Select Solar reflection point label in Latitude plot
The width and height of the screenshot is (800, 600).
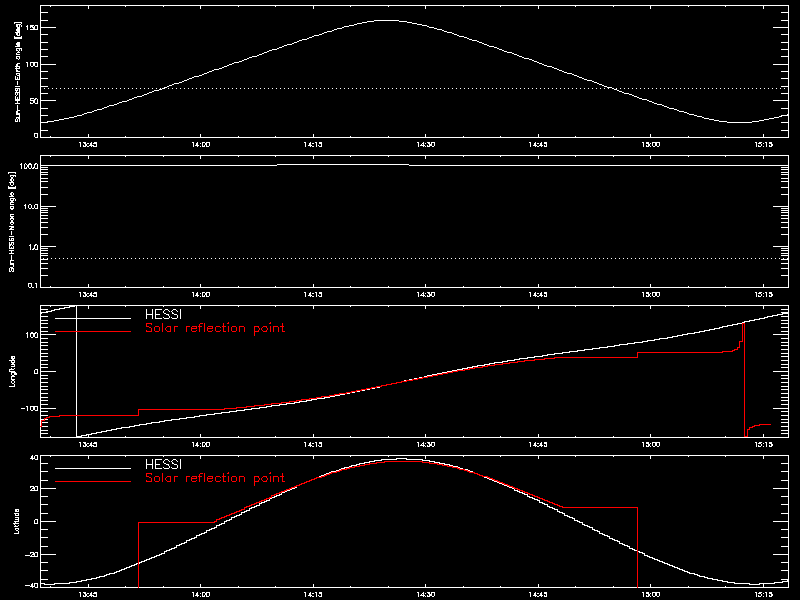click(x=215, y=478)
